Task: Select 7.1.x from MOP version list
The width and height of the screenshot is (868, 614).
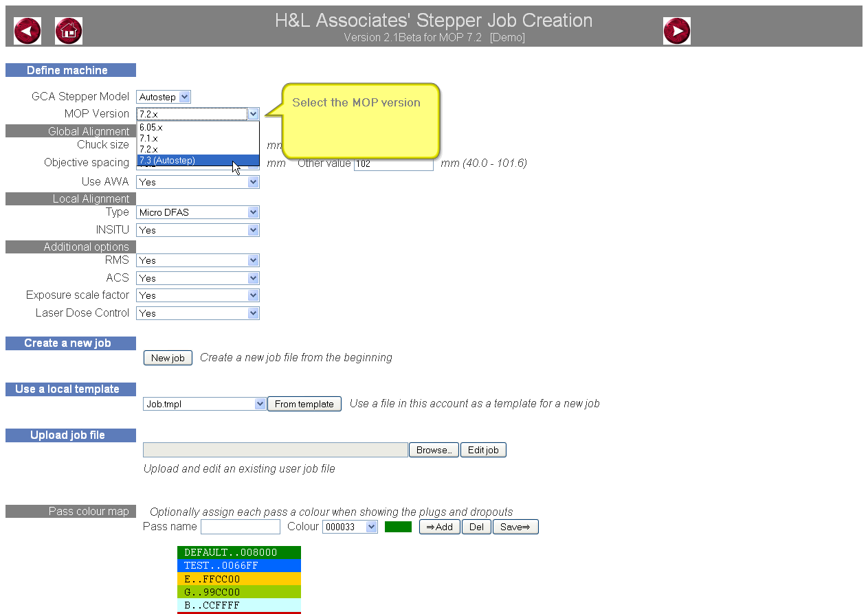Action: tap(198, 138)
